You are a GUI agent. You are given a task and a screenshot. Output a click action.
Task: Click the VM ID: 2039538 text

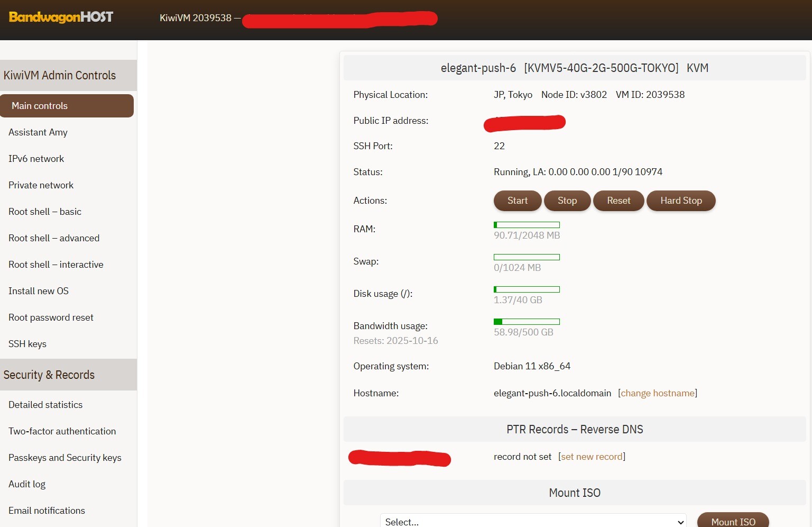point(650,95)
